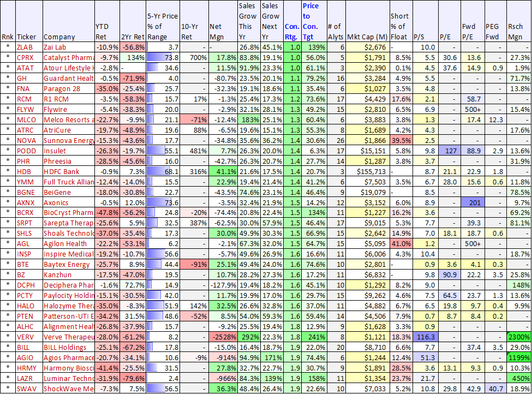
Task: Select Deciphera research margin 148% cell
Action: coord(519,285)
